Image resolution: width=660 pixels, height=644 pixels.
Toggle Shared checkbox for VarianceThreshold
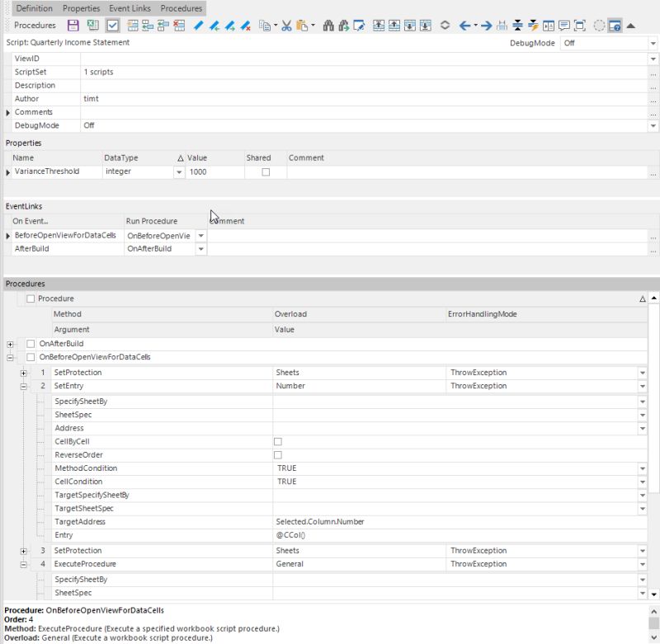pyautogui.click(x=266, y=172)
